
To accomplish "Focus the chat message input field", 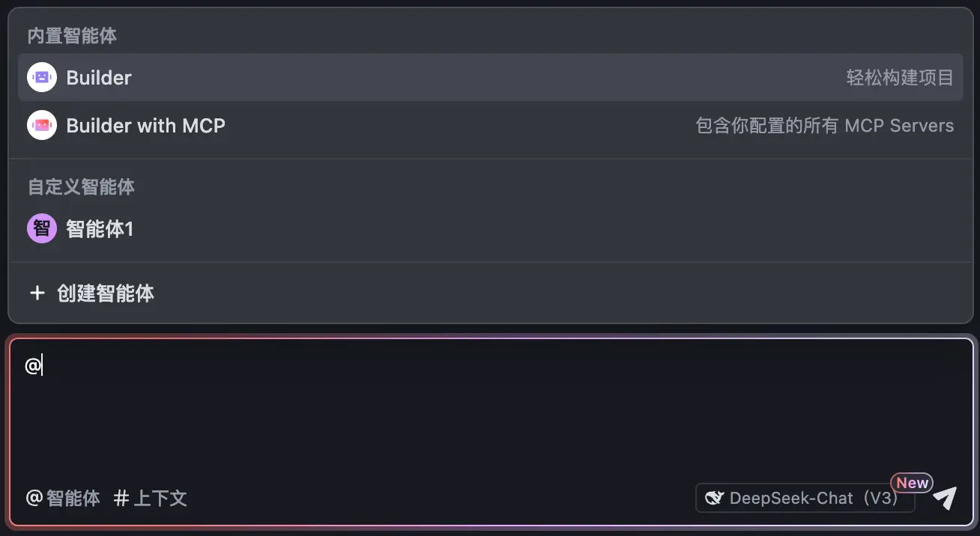I will (490, 408).
